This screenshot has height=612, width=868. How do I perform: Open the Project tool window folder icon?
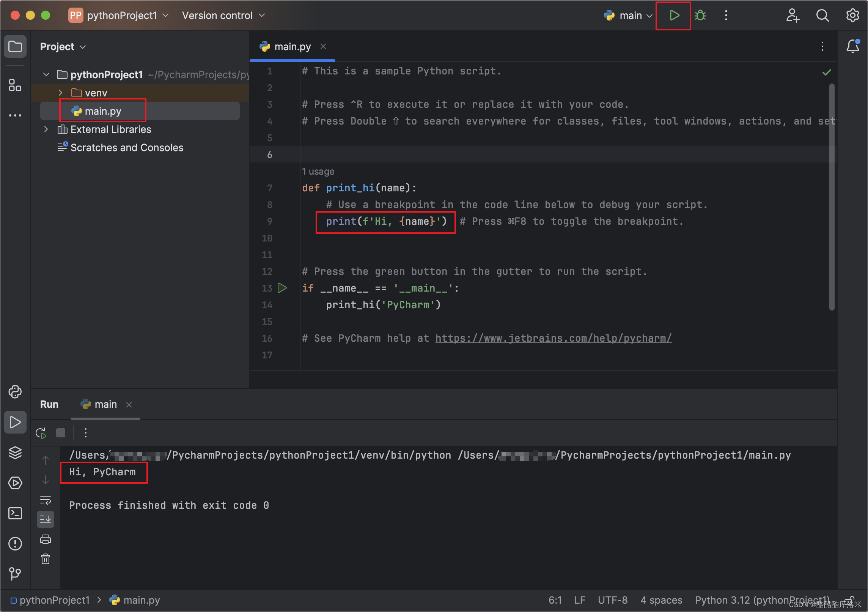15,47
